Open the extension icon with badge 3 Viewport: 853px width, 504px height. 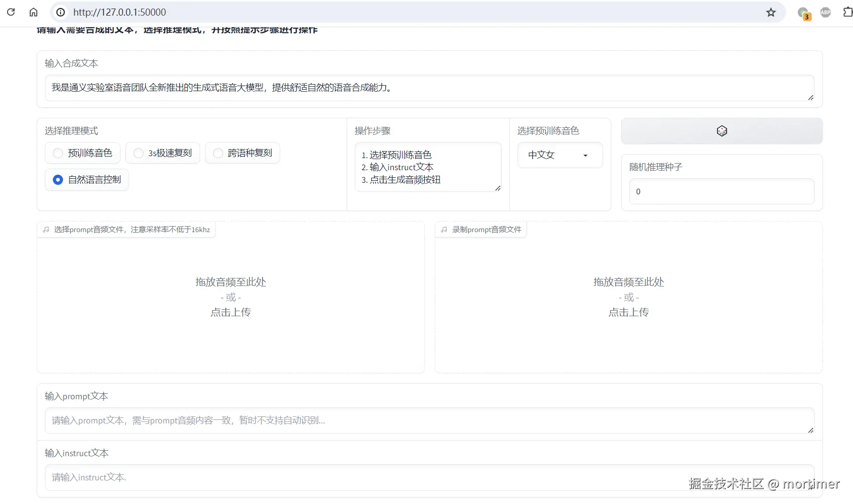coord(804,13)
